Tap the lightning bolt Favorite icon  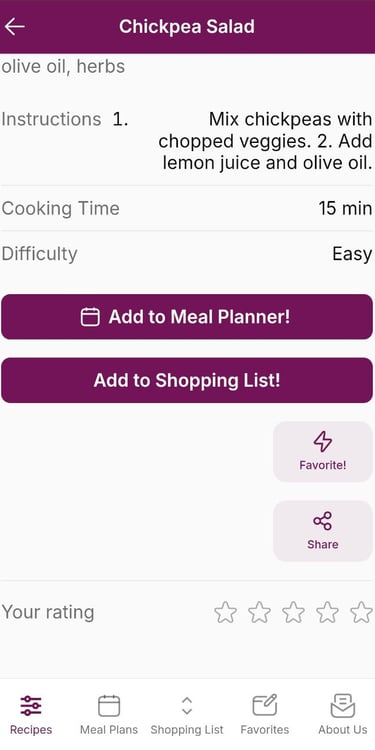(x=323, y=441)
